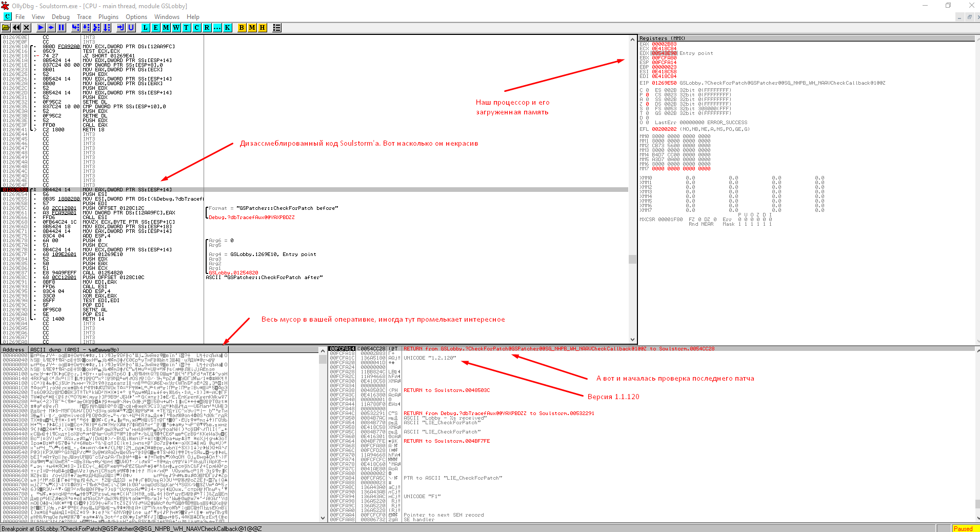Execute till return toolbar icon
The height and width of the screenshot is (532, 980).
(121, 28)
